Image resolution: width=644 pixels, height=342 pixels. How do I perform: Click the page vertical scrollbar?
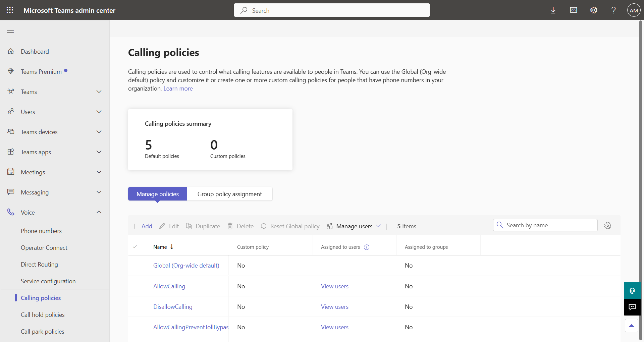tap(641, 181)
